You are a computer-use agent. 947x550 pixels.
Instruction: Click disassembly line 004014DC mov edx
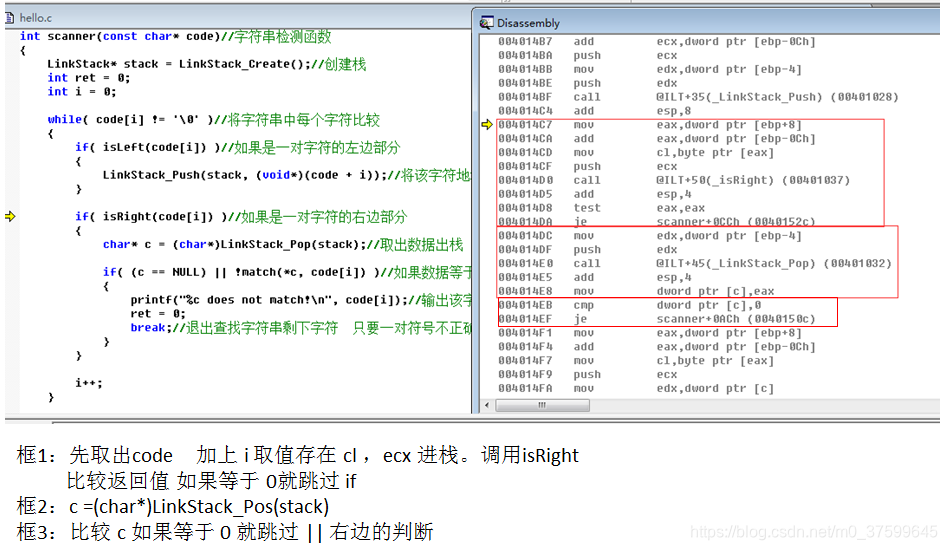click(650, 236)
